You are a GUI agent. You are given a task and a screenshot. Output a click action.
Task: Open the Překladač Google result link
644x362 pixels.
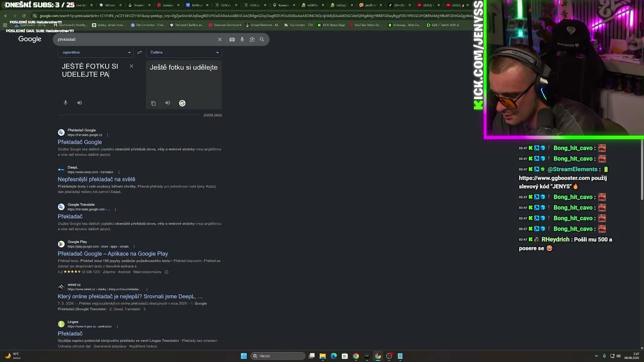click(x=79, y=142)
